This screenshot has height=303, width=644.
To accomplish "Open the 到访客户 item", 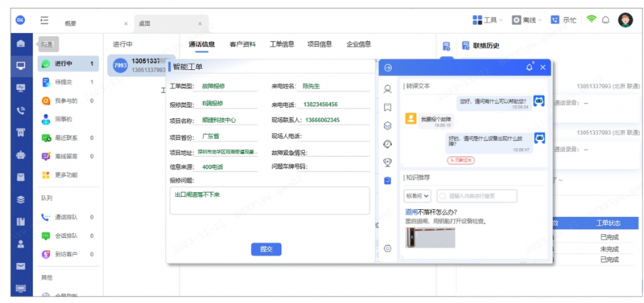I will point(68,254).
